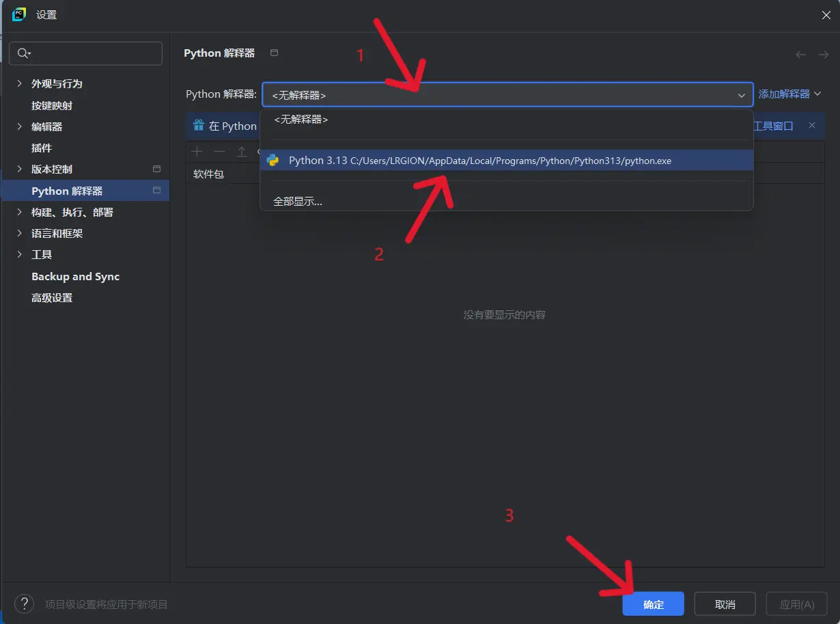Viewport: 840px width, 624px height.
Task: Open 插件 settings page
Action: click(42, 148)
